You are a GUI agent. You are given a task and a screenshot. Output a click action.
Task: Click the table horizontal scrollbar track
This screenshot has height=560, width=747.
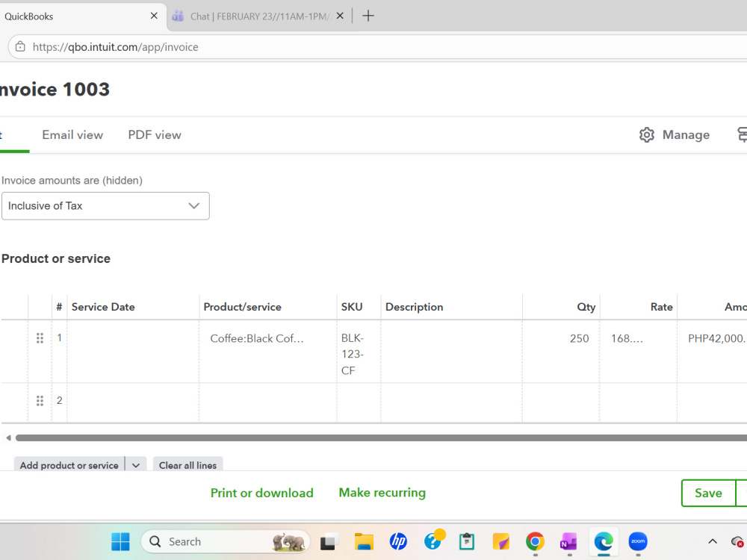click(381, 438)
